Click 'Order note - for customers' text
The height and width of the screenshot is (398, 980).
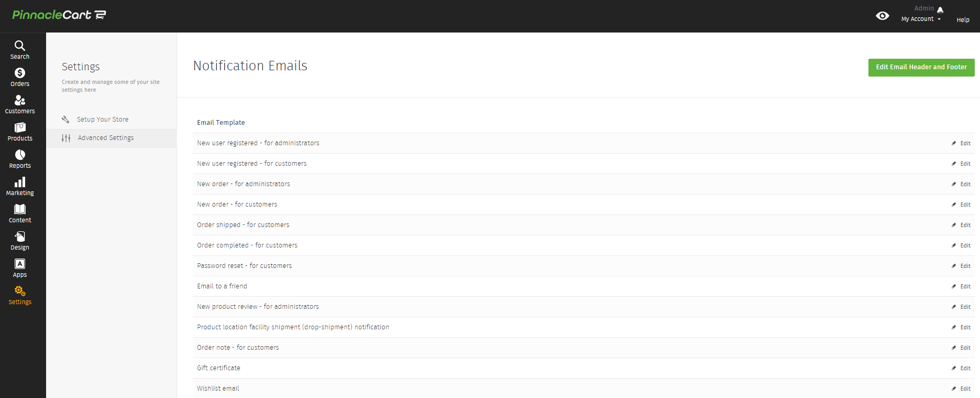click(238, 348)
